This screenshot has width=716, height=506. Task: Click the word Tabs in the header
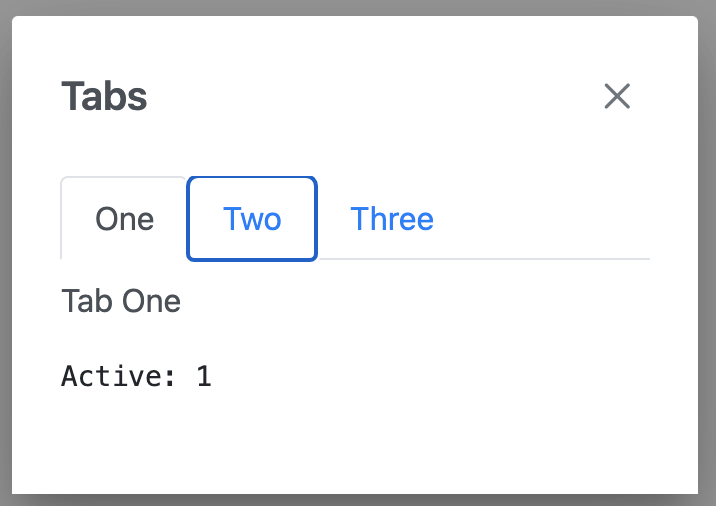coord(104,97)
